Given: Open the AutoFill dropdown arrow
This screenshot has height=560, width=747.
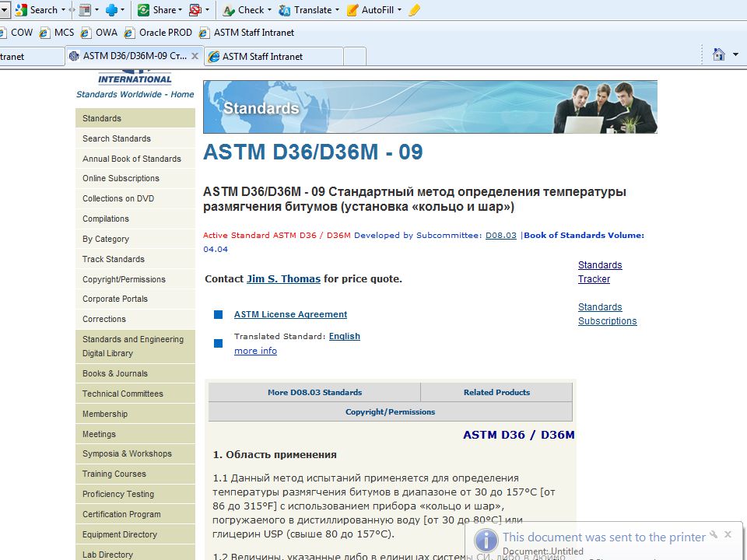Looking at the screenshot, I should (x=399, y=10).
